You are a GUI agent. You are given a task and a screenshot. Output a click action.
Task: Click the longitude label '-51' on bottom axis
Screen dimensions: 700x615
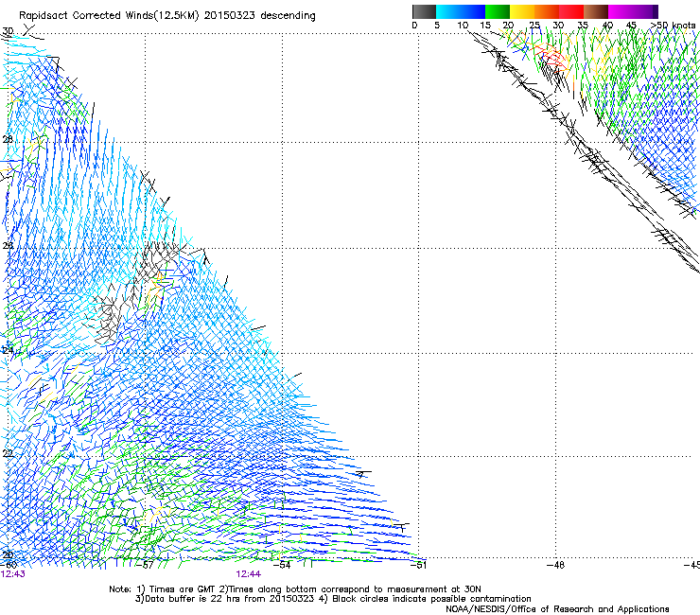[x=418, y=565]
